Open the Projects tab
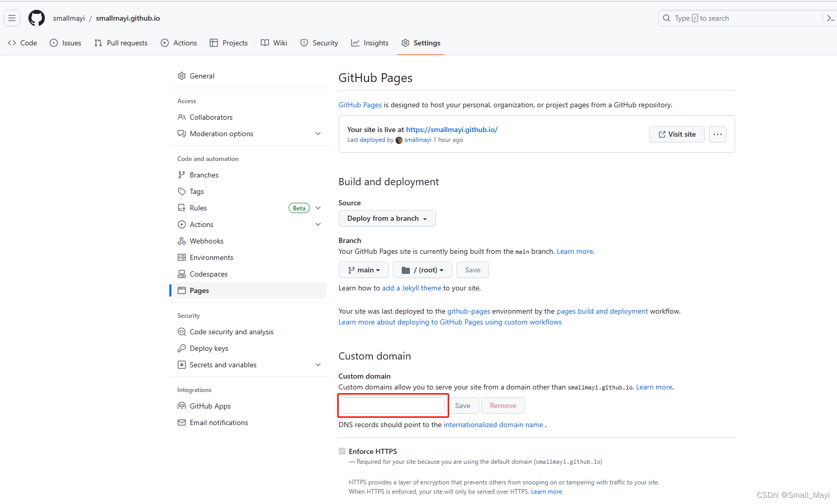Viewport: 837px width, 504px height. [x=229, y=43]
